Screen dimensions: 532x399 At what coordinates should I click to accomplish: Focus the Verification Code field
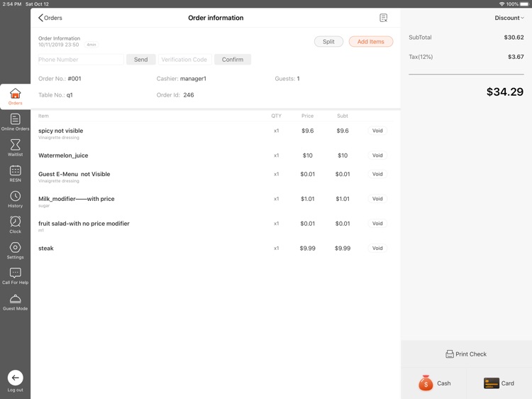pyautogui.click(x=185, y=60)
